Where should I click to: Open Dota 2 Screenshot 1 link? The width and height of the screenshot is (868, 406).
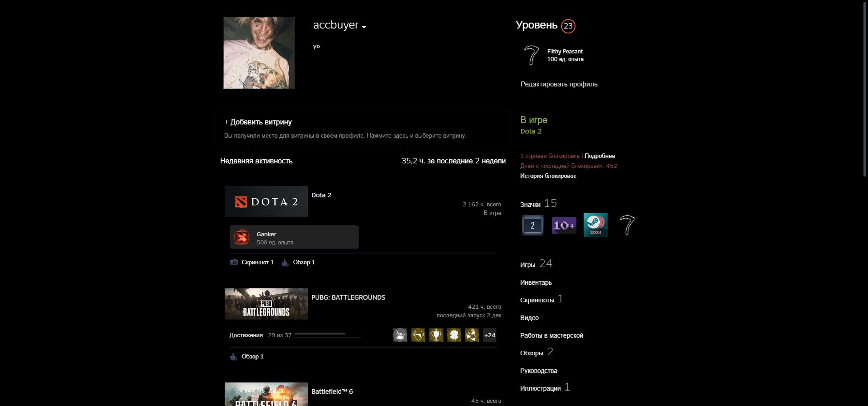(257, 263)
